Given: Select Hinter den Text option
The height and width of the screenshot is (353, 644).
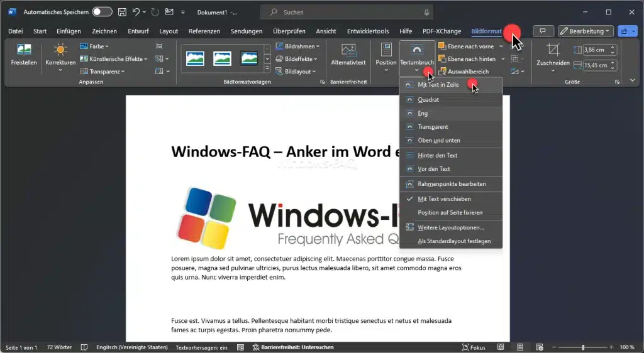Looking at the screenshot, I should [451, 155].
